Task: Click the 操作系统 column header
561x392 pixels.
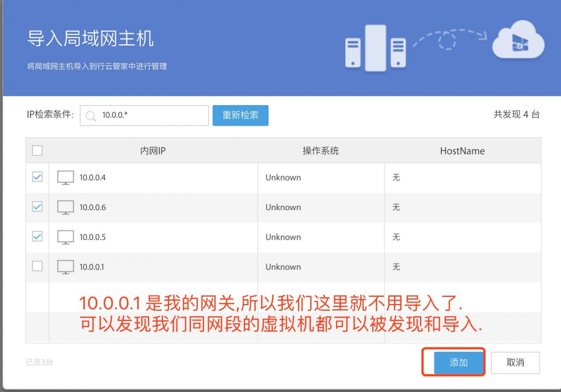Action: (320, 151)
